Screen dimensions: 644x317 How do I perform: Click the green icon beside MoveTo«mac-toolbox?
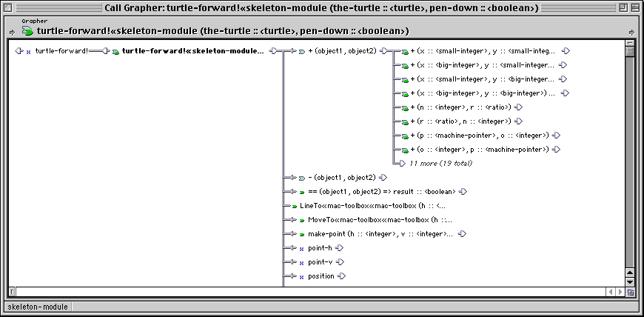coord(302,221)
